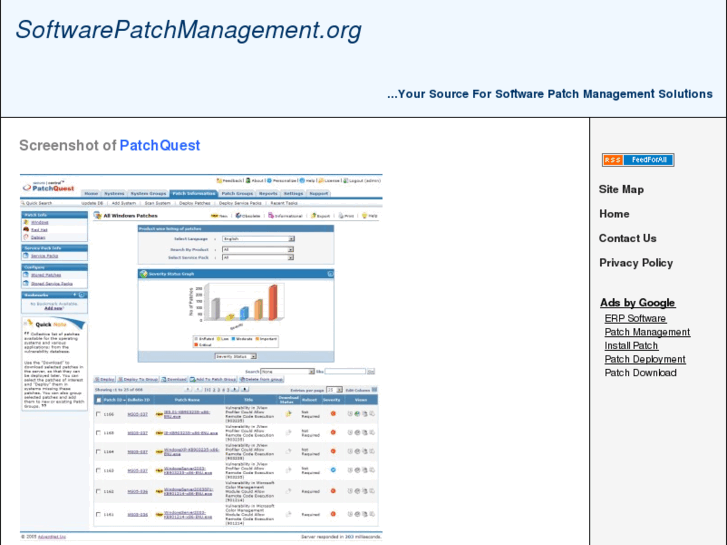Open the Contact Us page

(x=628, y=238)
